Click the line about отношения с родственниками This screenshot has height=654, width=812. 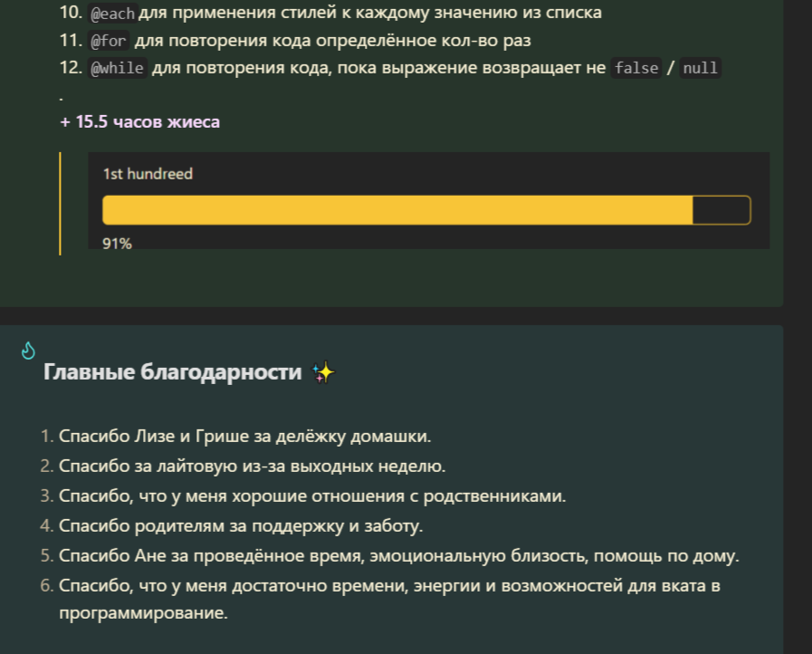coord(312,496)
